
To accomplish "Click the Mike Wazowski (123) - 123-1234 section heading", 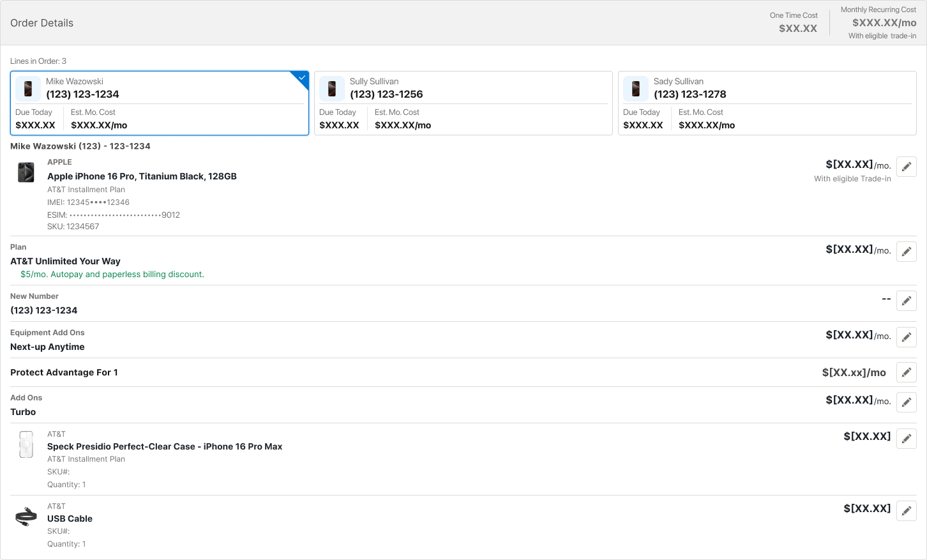I will [80, 146].
